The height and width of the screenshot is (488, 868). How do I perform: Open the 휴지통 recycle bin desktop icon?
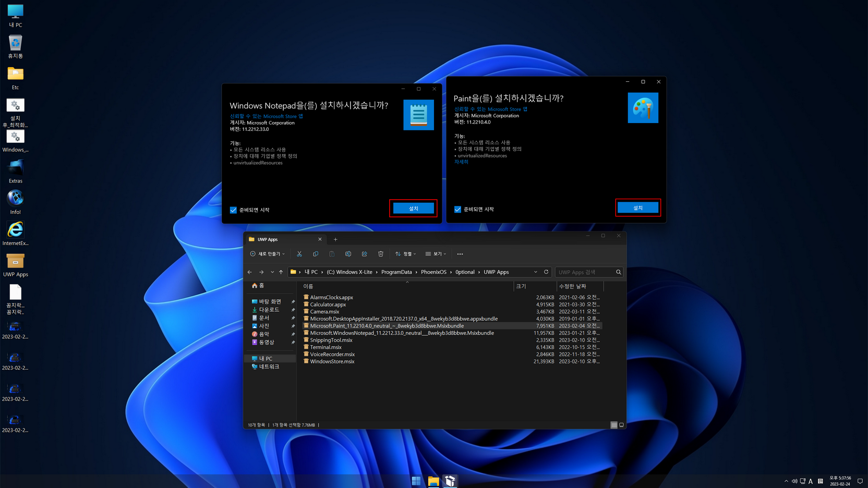(x=15, y=47)
